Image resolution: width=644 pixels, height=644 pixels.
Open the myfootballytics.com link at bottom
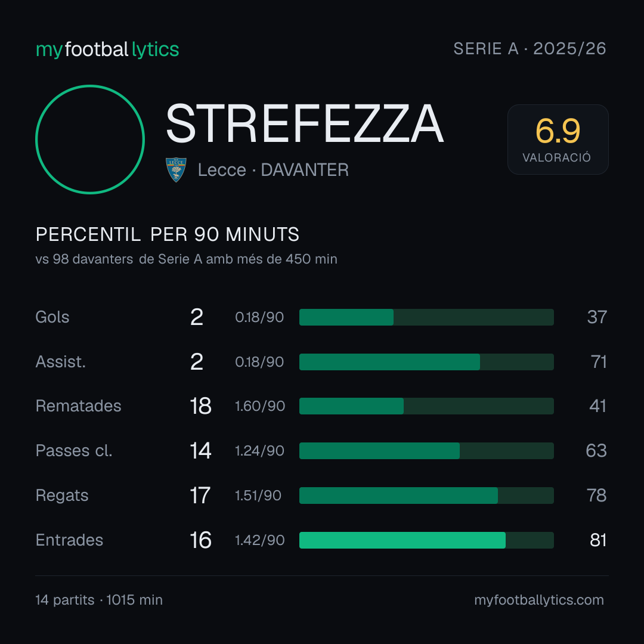coord(539,600)
